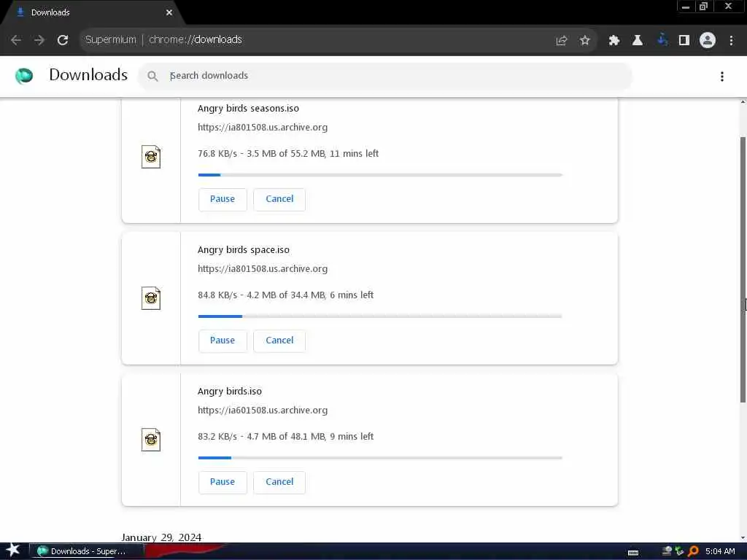Cancel the Angry birds seasons.iso download
Screen dimensions: 747x560
(279, 199)
